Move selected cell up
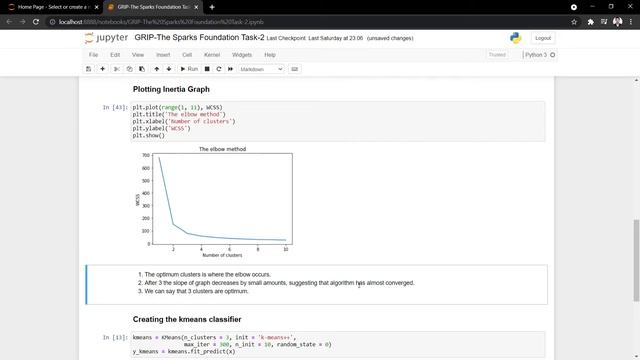The width and height of the screenshot is (640, 360). 156,69
